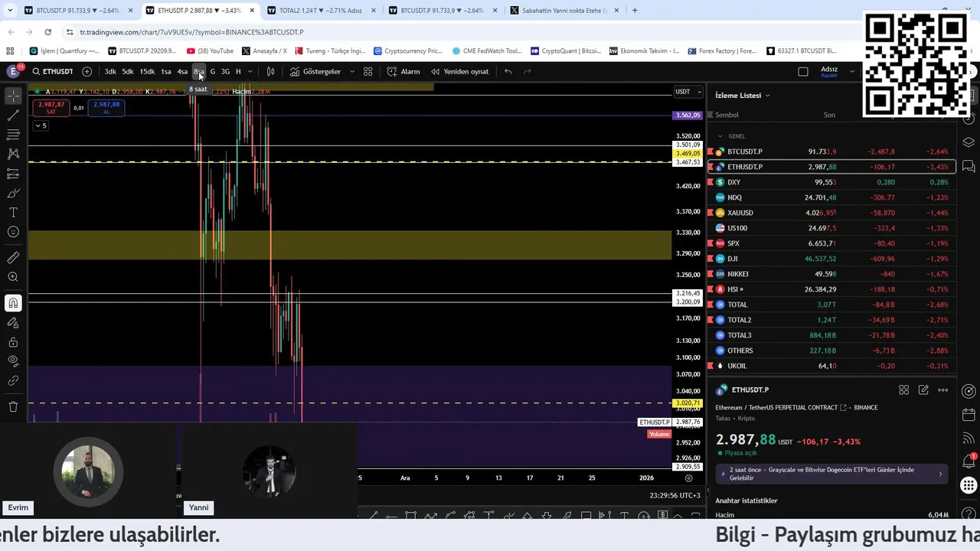Select the 15dk timeframe

147,71
